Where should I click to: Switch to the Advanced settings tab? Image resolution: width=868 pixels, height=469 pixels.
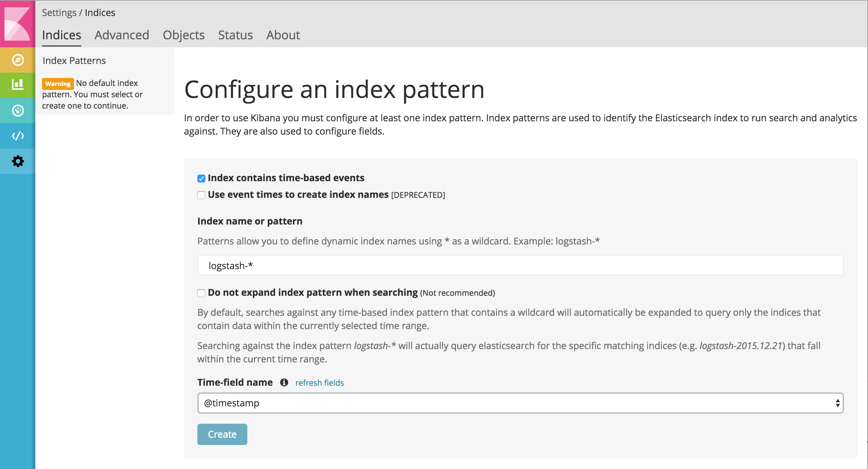click(123, 35)
